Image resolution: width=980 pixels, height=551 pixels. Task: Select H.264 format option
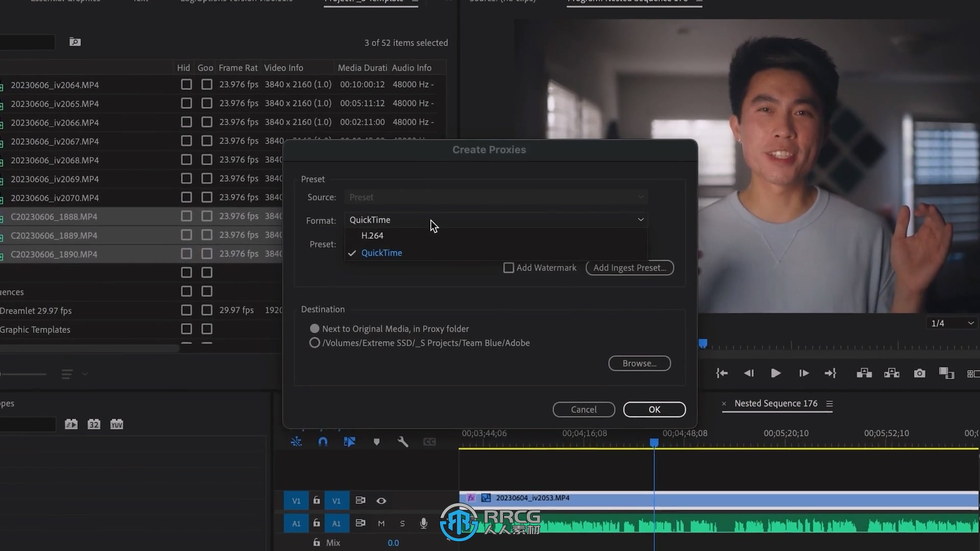coord(372,235)
